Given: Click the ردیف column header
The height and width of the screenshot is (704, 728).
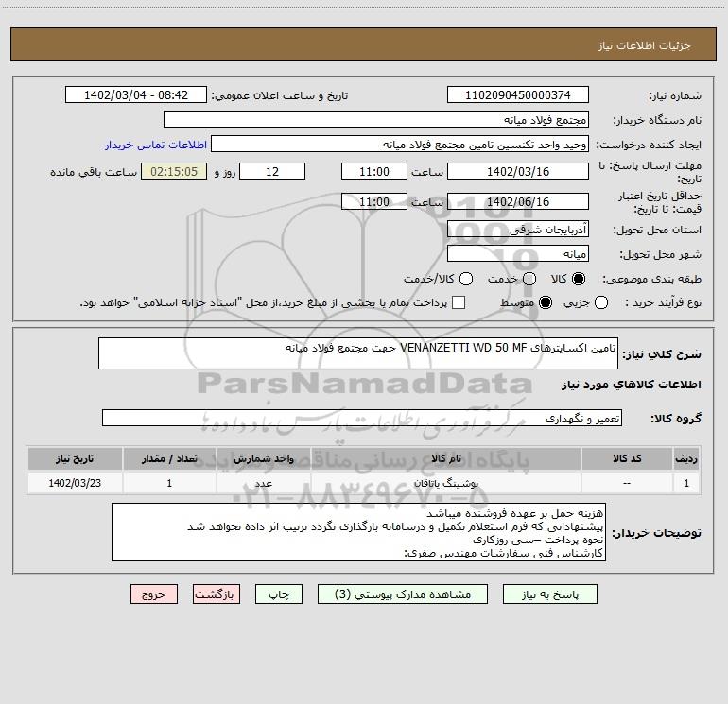Looking at the screenshot, I should (x=686, y=458).
